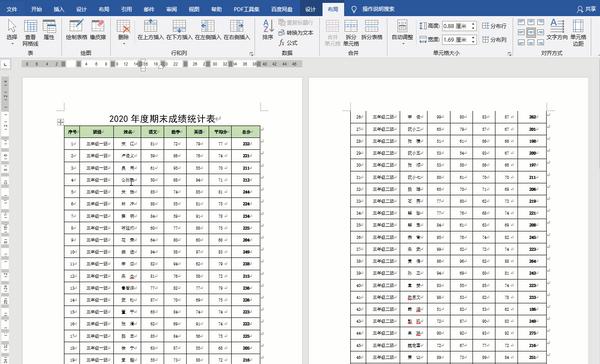The image size is (600, 364).
Task: Click the 总分 header cell
Action: click(246, 132)
